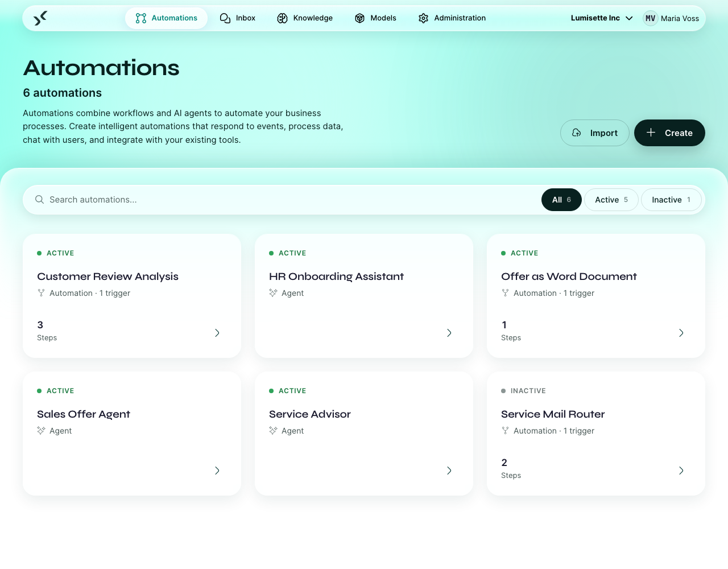Open Customer Review Analysis via its chevron
Image resolution: width=728 pixels, height=569 pixels.
click(x=217, y=333)
